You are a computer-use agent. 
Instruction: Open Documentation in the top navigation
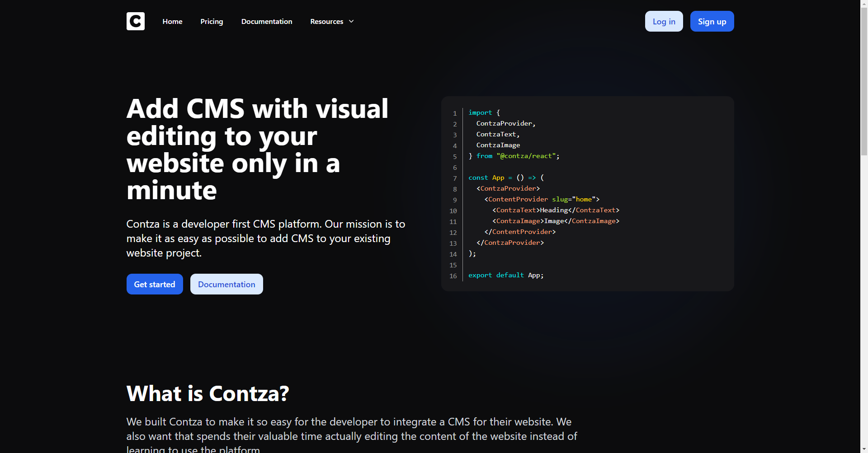click(267, 21)
